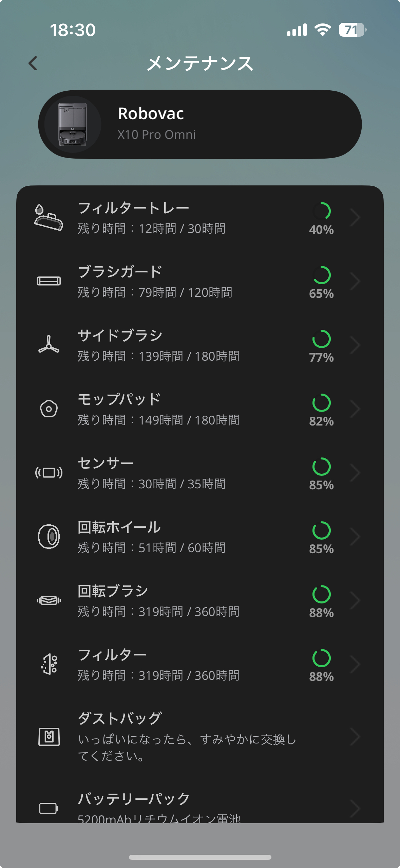This screenshot has height=868, width=400.
Task: Tap the 88% ring for 回転ブラシ
Action: 321,594
